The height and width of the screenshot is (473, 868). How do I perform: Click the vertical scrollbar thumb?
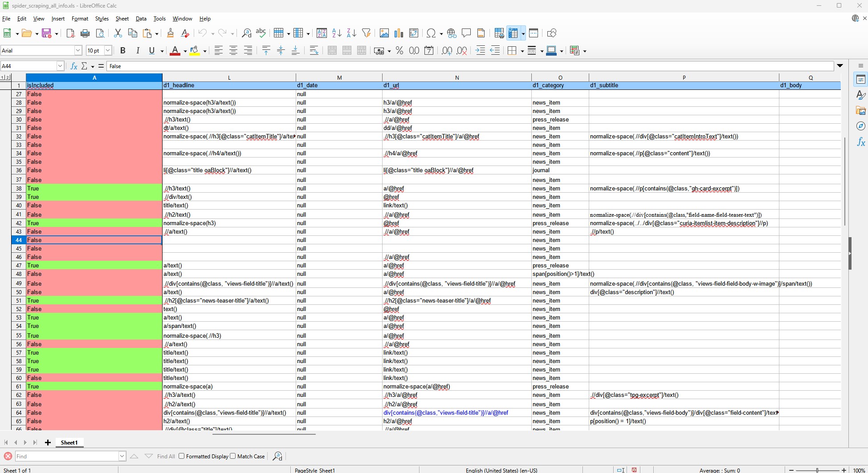click(x=844, y=182)
